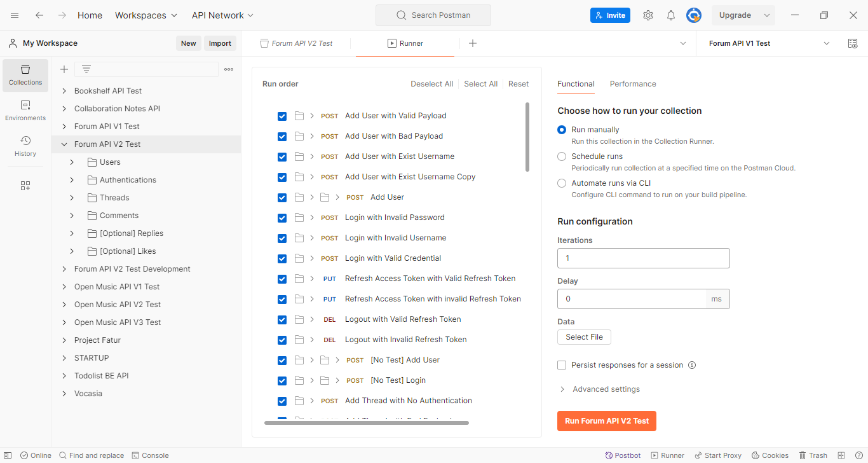The image size is (868, 463).
Task: Click info icon beside Persist responses
Action: pyautogui.click(x=692, y=365)
